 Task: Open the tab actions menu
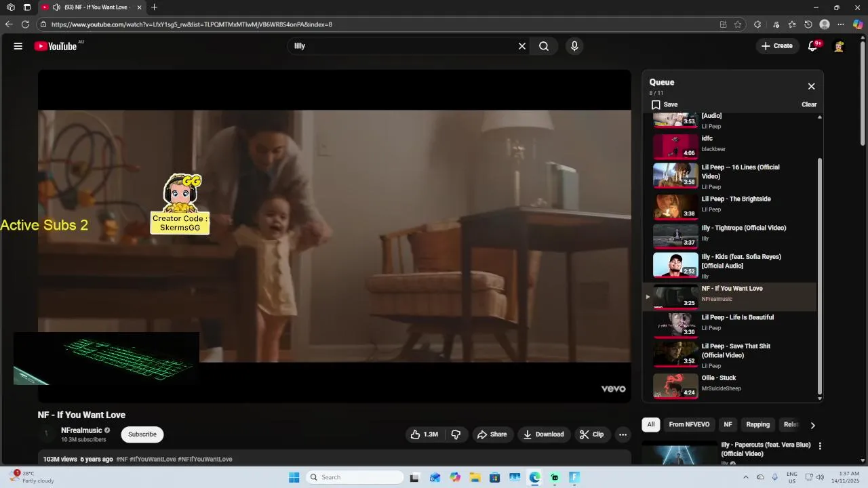[x=27, y=7]
